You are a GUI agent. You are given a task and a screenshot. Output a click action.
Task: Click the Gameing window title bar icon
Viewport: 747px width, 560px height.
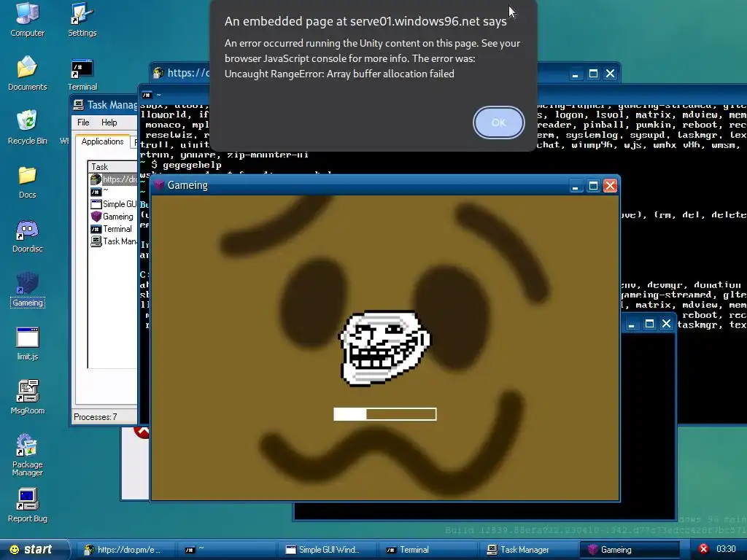pos(158,184)
